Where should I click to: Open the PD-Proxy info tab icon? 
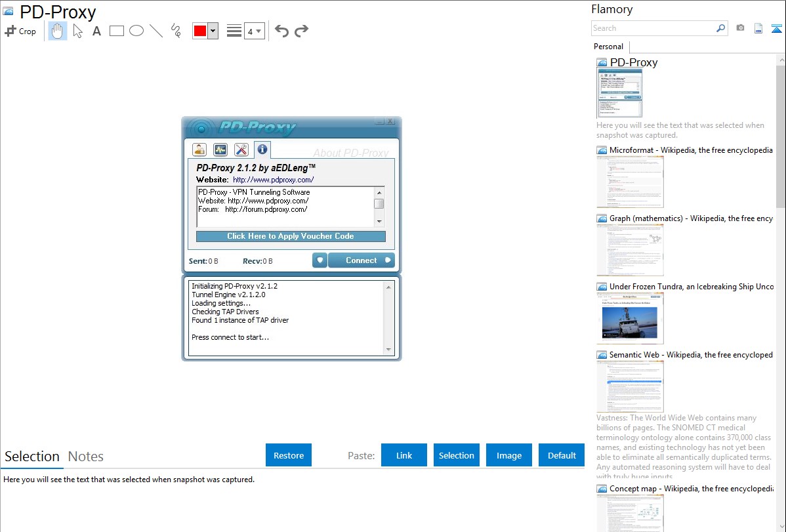point(262,149)
